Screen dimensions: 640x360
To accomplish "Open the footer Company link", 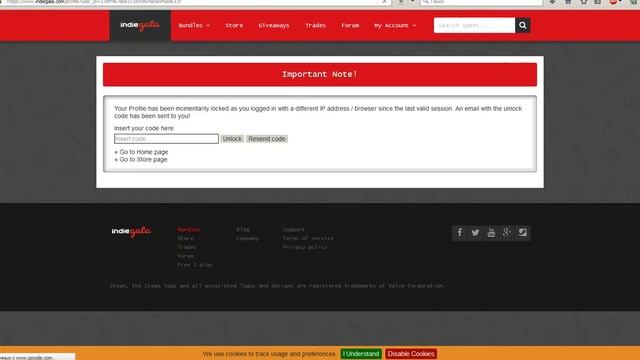I will (247, 238).
